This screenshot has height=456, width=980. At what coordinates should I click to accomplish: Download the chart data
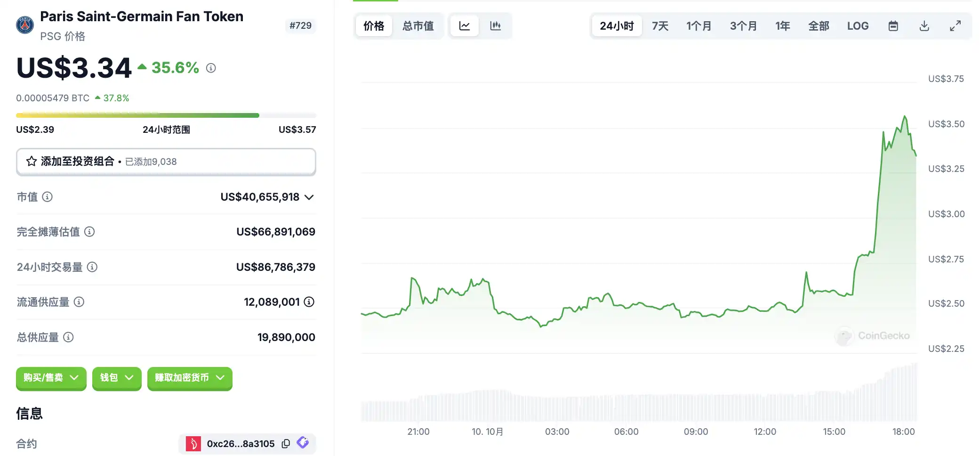click(924, 26)
